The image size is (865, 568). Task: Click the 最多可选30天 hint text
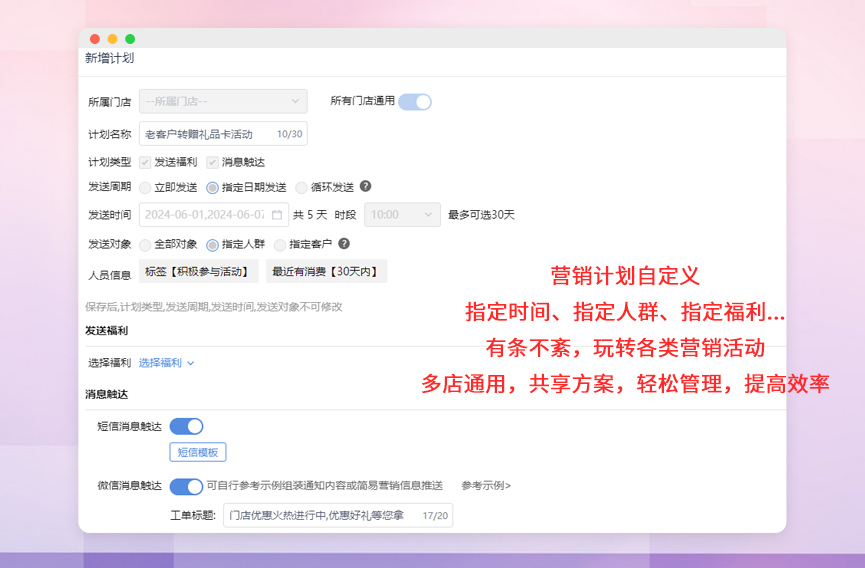(481, 215)
